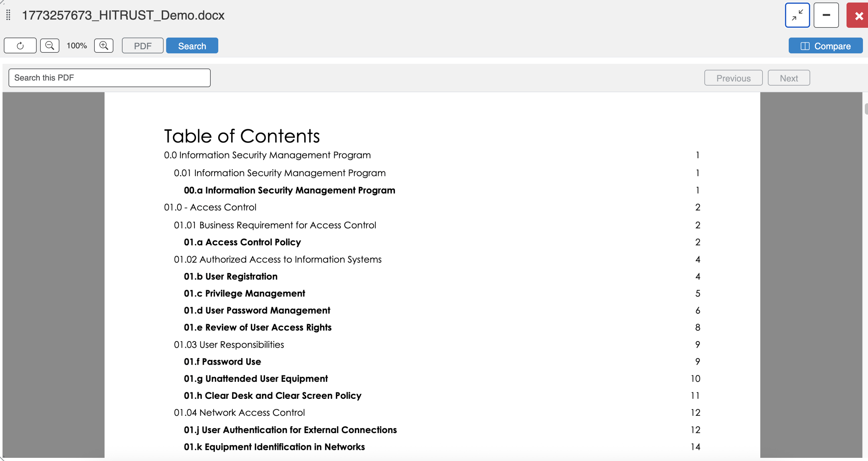Go to the Previous search result
Screen dimensions: 868x461
point(733,78)
